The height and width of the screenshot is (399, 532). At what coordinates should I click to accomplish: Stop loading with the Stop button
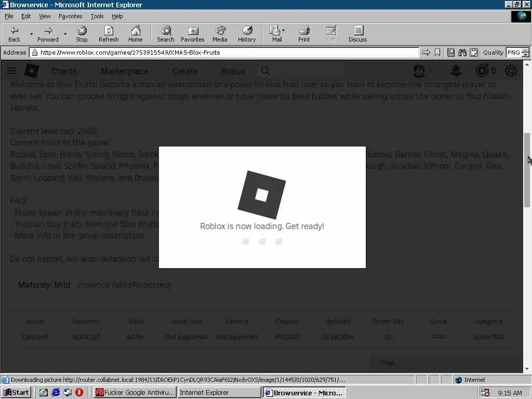pyautogui.click(x=82, y=34)
